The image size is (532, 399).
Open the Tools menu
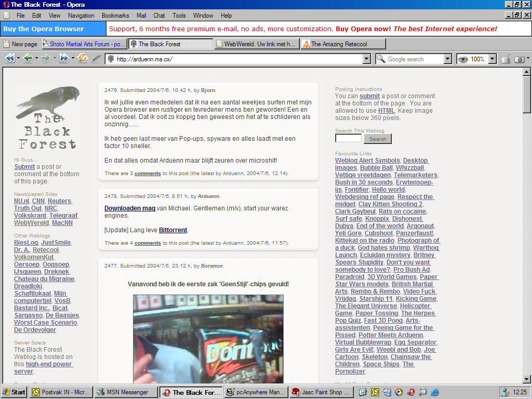tap(179, 15)
